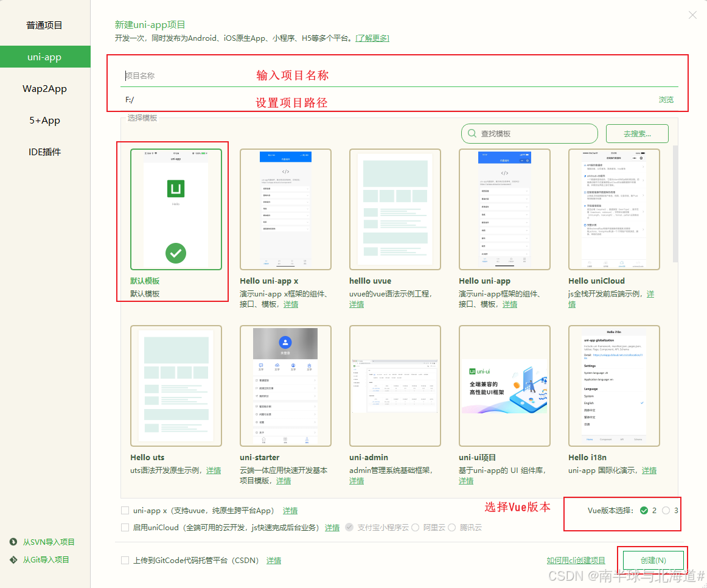Viewport: 707px width, 588px height.
Task: Open 如何用cli创建项目 link
Action: (576, 561)
